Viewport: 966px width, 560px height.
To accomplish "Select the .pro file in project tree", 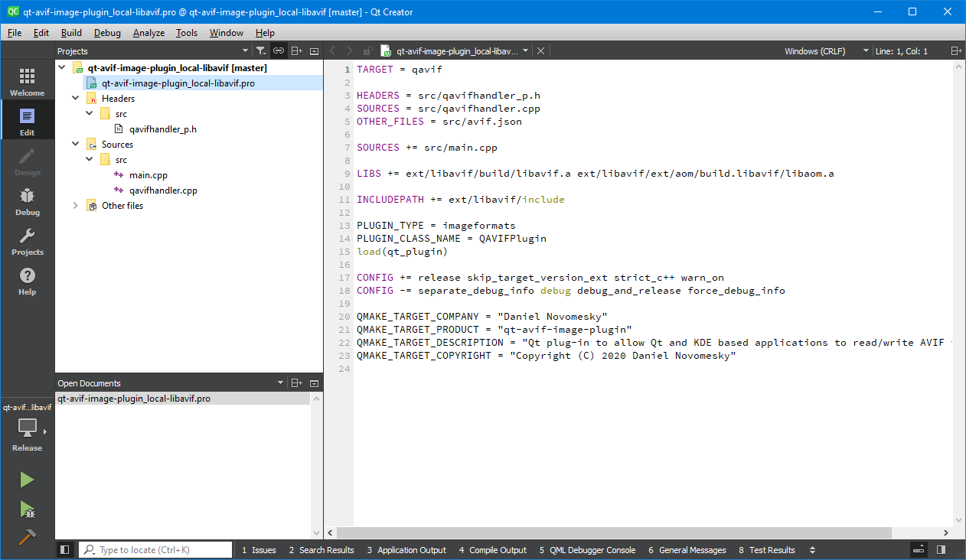I will coord(178,83).
